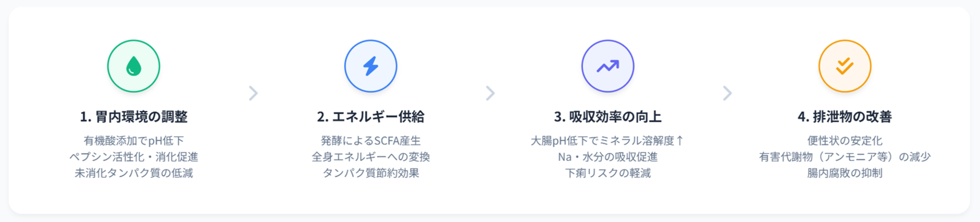Click the purple upward trend arrow icon
980x222 pixels.
tap(608, 66)
